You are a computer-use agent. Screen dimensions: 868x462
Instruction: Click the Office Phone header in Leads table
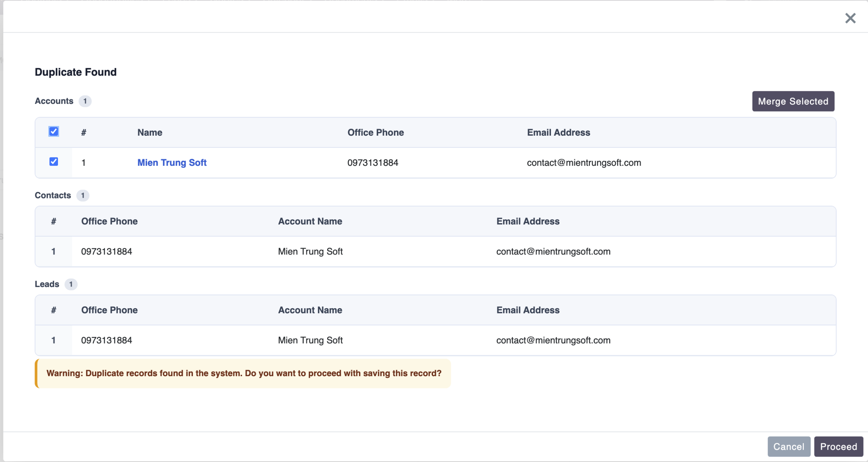(x=110, y=310)
